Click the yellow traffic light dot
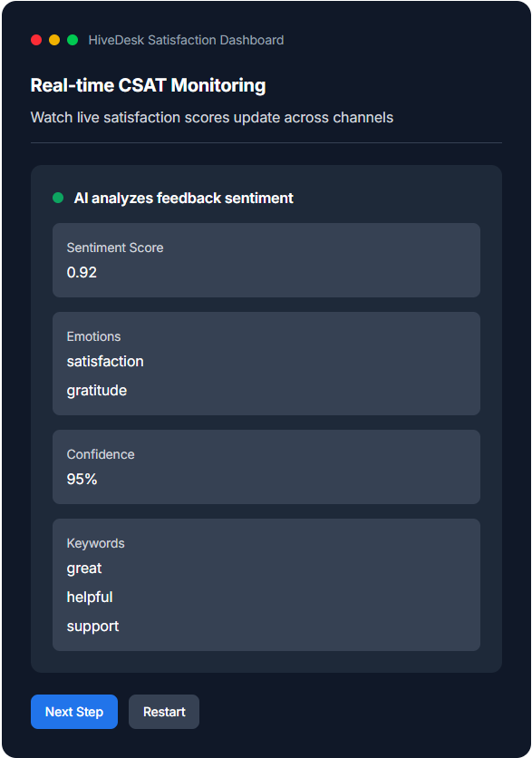 54,40
